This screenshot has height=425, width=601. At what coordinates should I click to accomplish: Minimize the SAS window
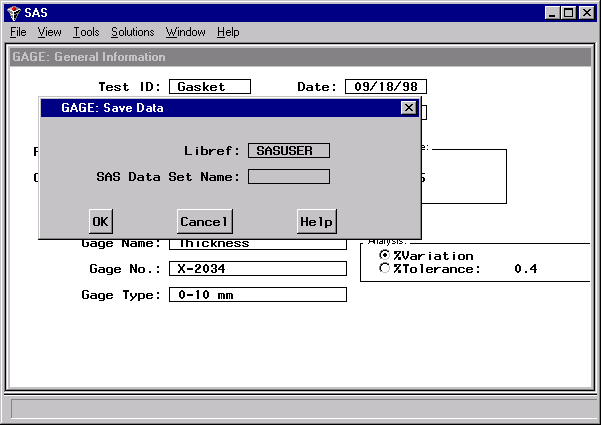(552, 13)
